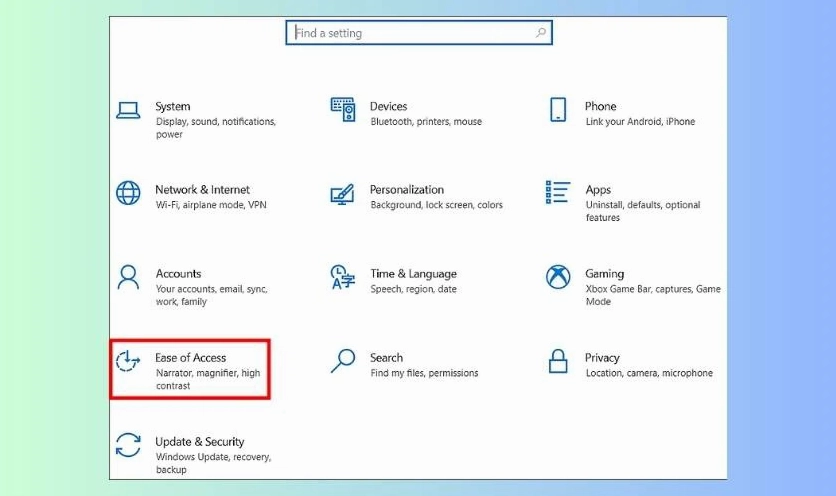Select the Privacy padlock icon

(x=558, y=360)
